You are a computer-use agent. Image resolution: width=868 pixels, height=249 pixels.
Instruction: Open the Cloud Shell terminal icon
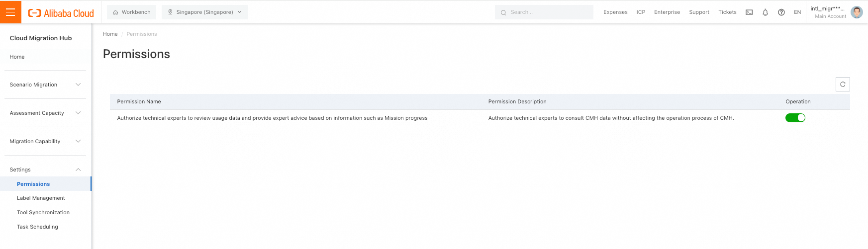pos(749,12)
